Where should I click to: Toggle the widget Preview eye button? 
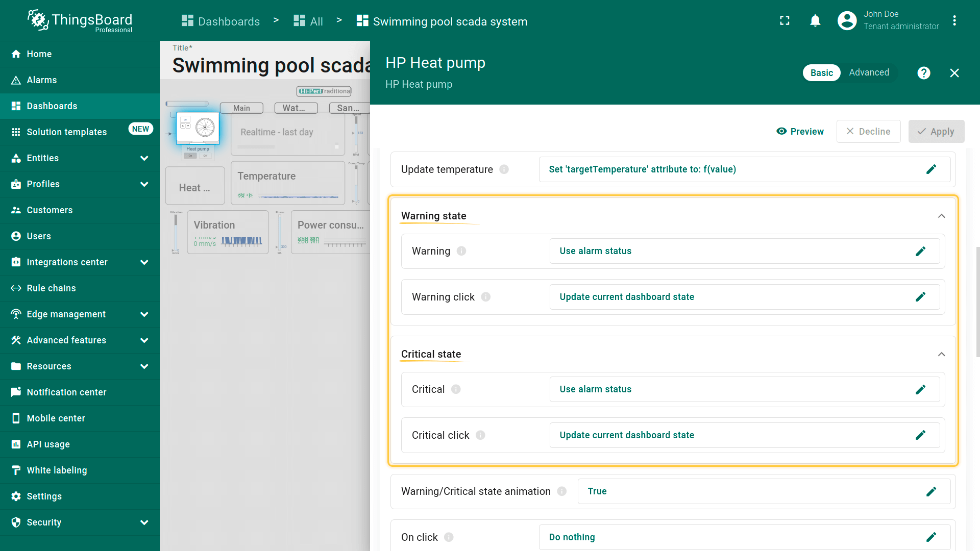800,132
